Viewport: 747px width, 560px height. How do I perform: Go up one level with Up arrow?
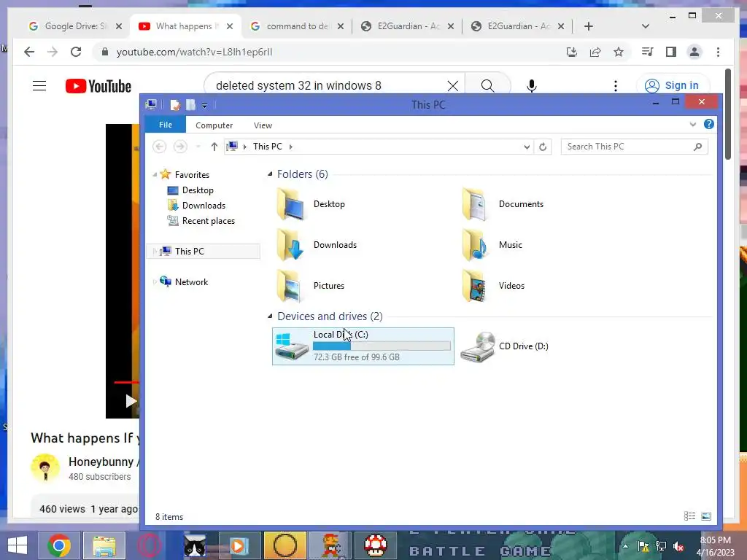[x=214, y=147]
